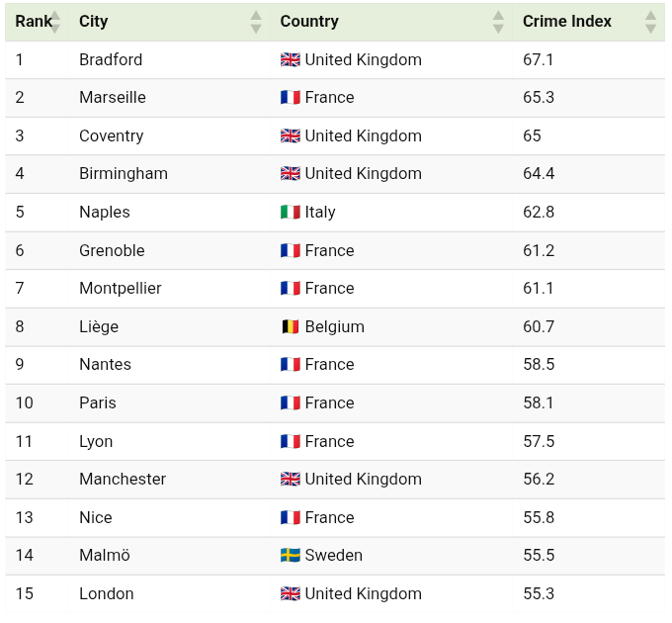Click the Nice city name
672x623 pixels.
pyautogui.click(x=96, y=518)
